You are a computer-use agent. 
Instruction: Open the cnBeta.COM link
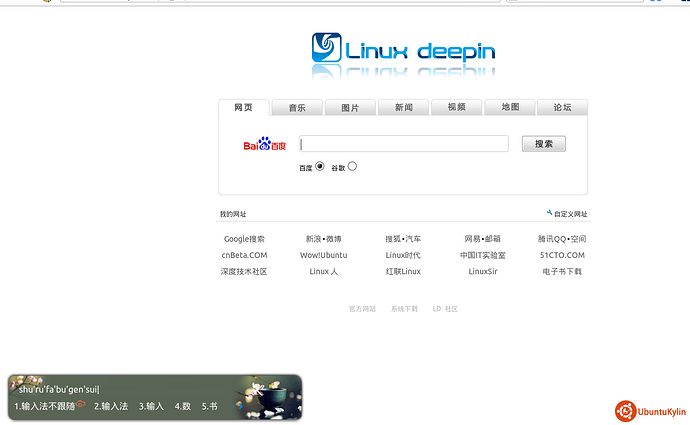(x=244, y=255)
